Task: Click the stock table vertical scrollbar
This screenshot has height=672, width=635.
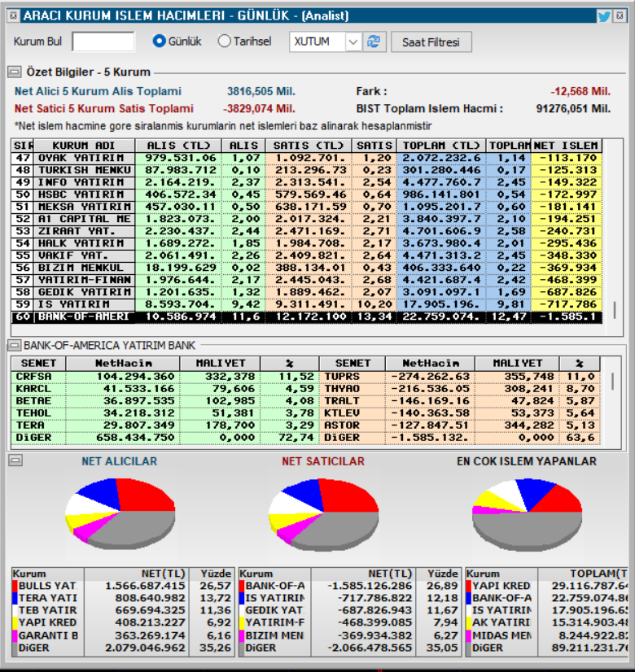Action: point(612,381)
